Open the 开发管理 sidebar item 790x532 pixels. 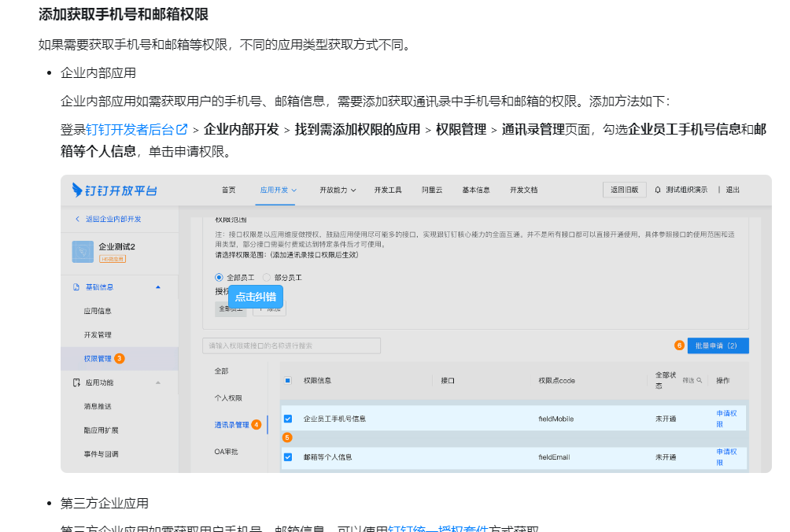(98, 335)
